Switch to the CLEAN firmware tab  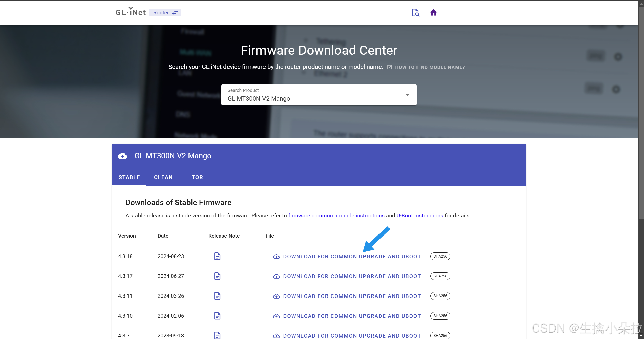pyautogui.click(x=163, y=177)
